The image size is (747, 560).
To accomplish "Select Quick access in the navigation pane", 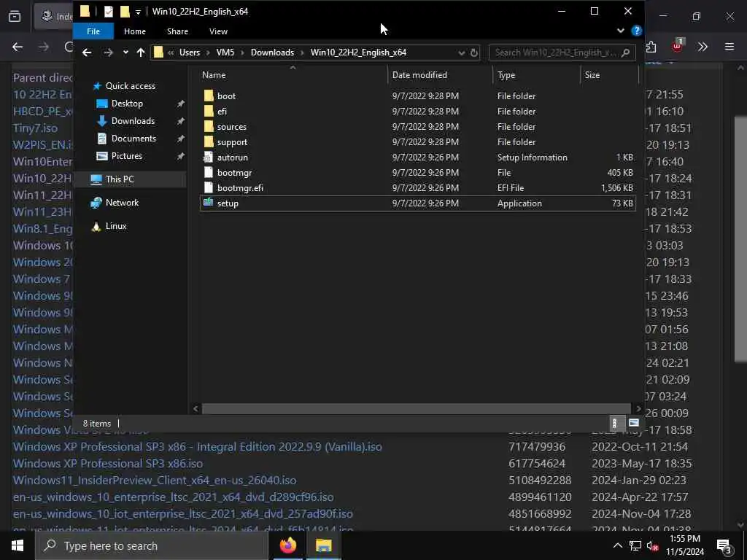I will pyautogui.click(x=130, y=86).
